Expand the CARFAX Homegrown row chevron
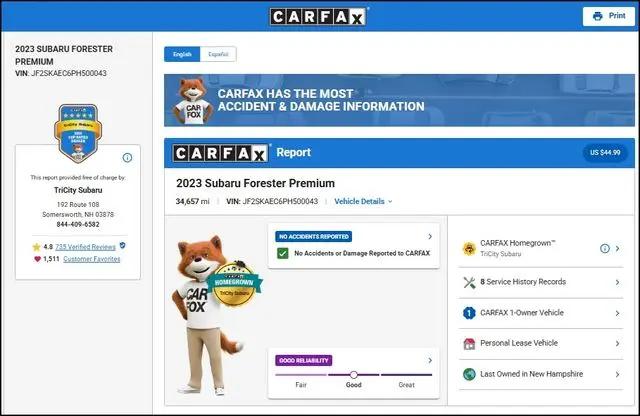The height and width of the screenshot is (416, 640). click(x=618, y=248)
